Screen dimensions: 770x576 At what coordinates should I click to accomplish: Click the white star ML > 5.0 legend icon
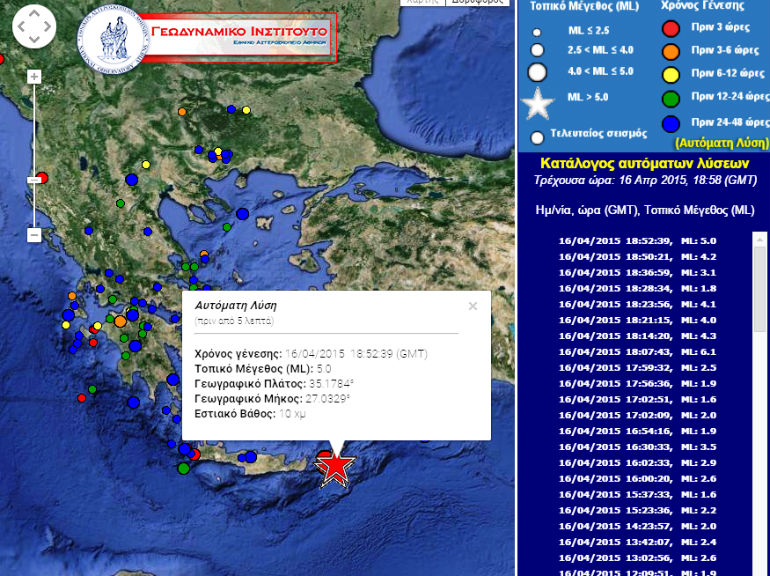pyautogui.click(x=538, y=103)
